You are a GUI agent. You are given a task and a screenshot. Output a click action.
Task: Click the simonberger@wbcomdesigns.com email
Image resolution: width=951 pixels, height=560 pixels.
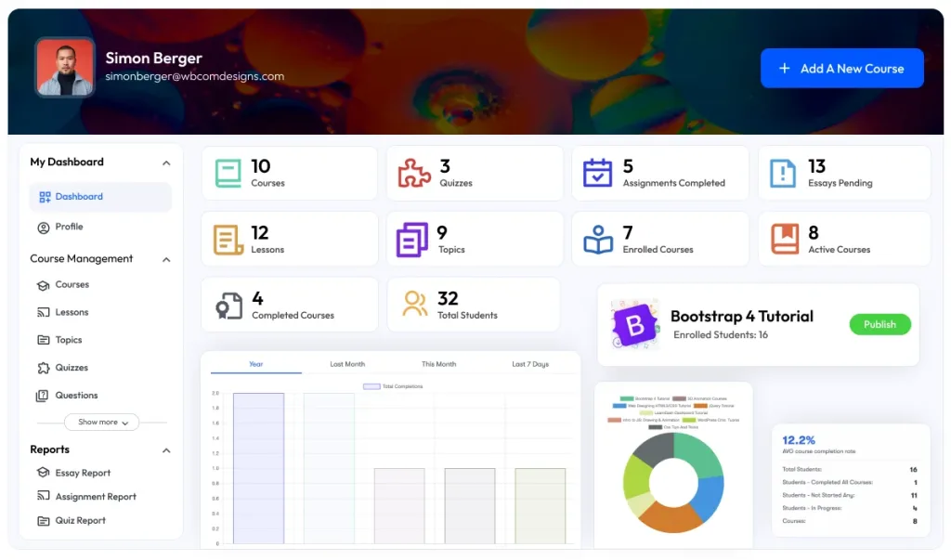pos(194,76)
